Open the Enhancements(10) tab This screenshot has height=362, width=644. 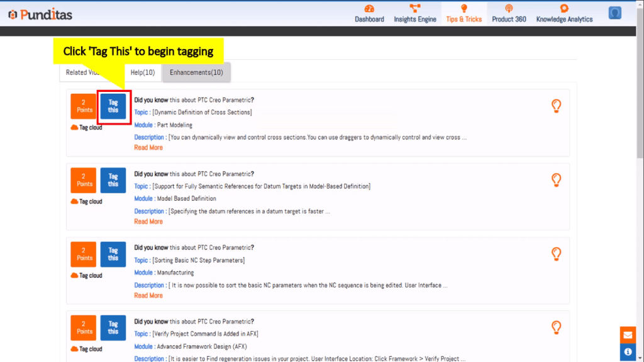pyautogui.click(x=196, y=72)
